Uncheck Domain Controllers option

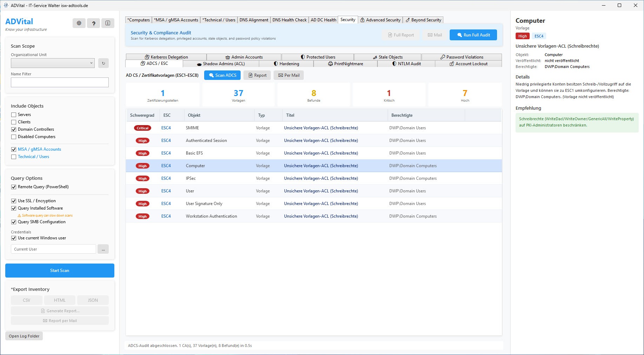[14, 129]
